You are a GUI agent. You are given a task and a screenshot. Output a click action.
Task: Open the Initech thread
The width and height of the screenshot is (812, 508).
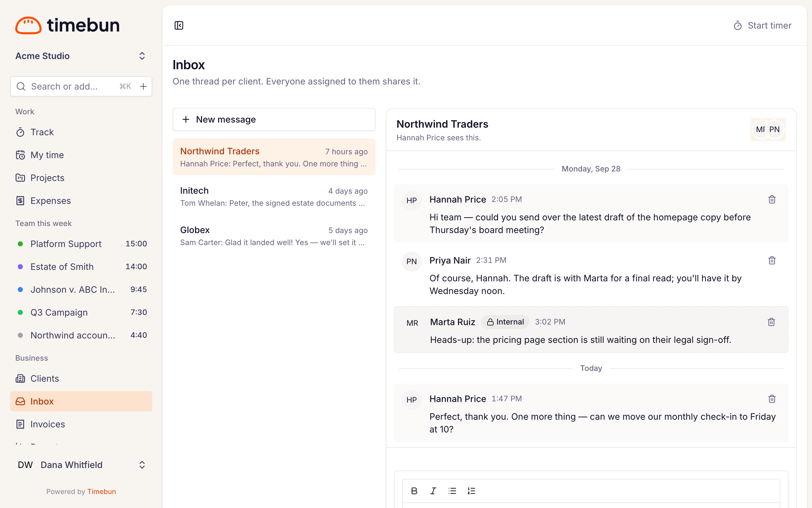click(274, 196)
